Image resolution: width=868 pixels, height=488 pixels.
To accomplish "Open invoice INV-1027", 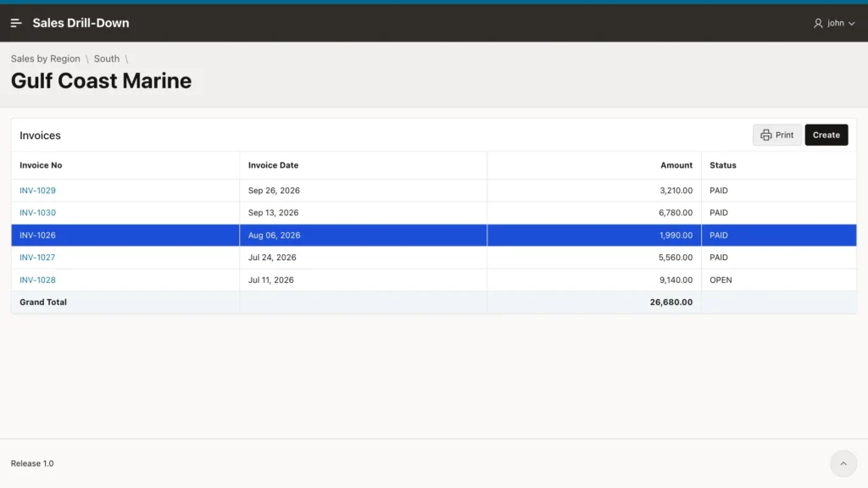I will (37, 258).
